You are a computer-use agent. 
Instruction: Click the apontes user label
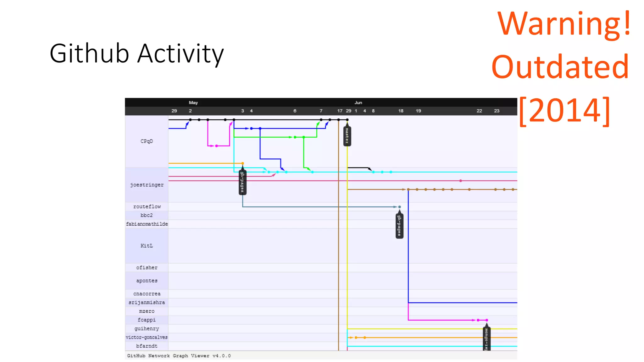(x=147, y=281)
